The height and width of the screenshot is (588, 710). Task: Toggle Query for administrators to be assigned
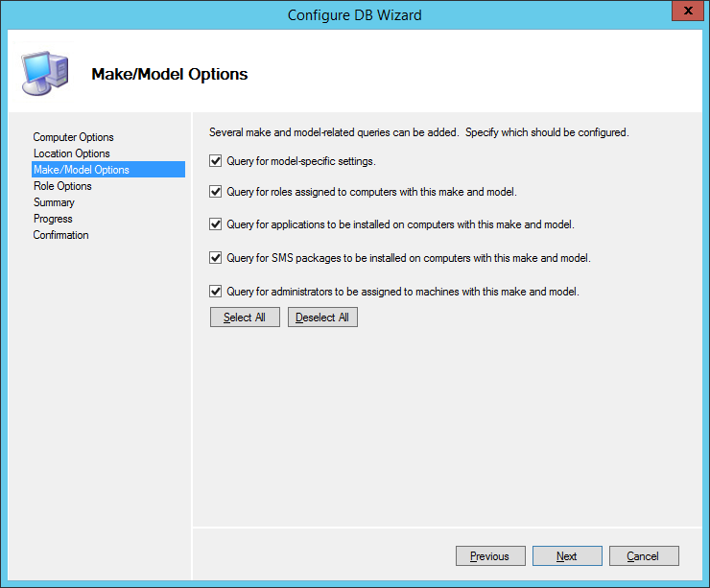click(216, 291)
